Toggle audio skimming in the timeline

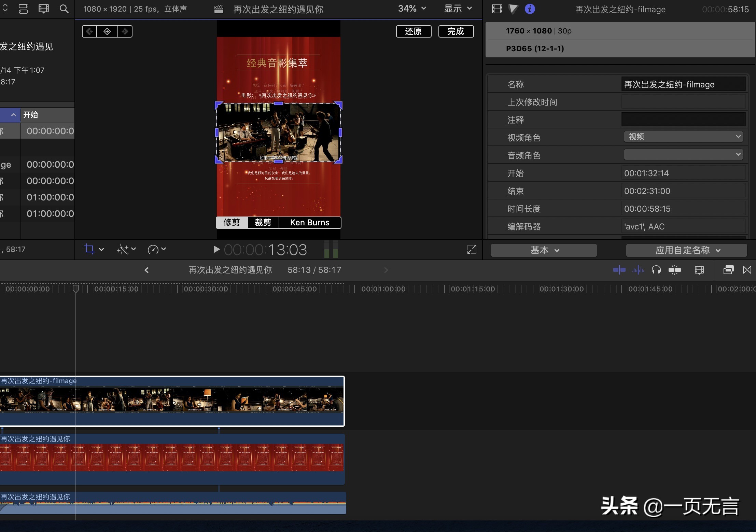pos(638,270)
